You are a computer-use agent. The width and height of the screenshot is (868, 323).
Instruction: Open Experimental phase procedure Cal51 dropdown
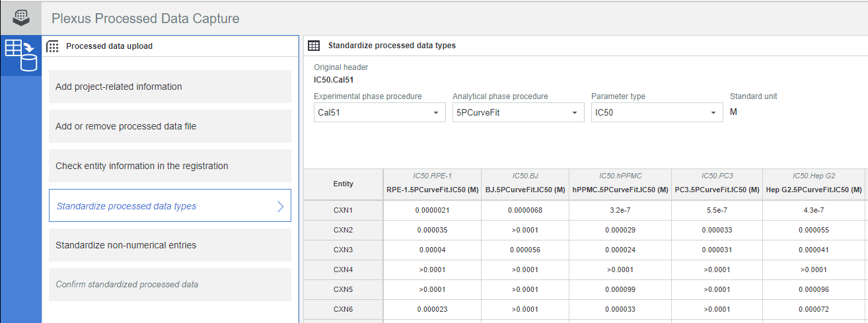coord(380,113)
